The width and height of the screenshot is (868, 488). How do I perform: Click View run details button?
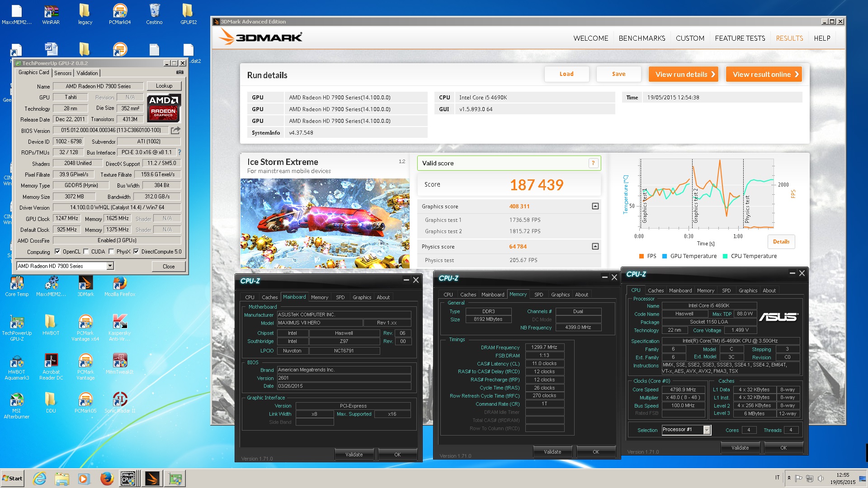tap(684, 74)
